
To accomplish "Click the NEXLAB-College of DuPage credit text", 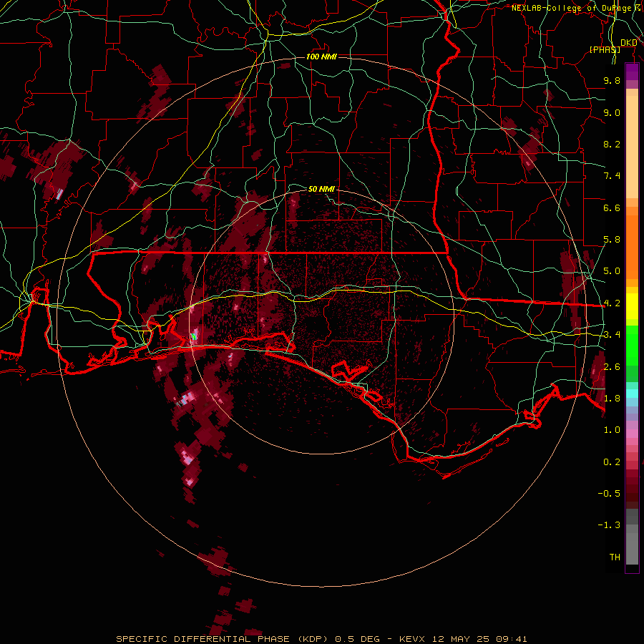I will [574, 8].
